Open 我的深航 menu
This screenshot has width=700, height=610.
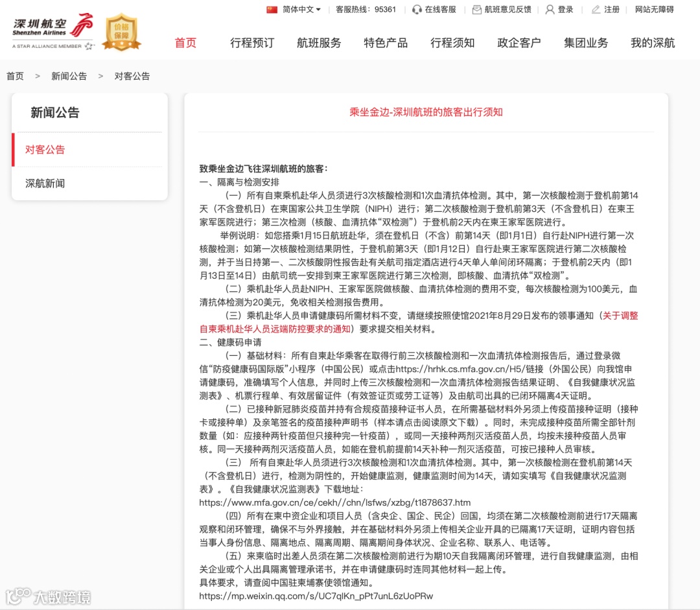tap(653, 43)
